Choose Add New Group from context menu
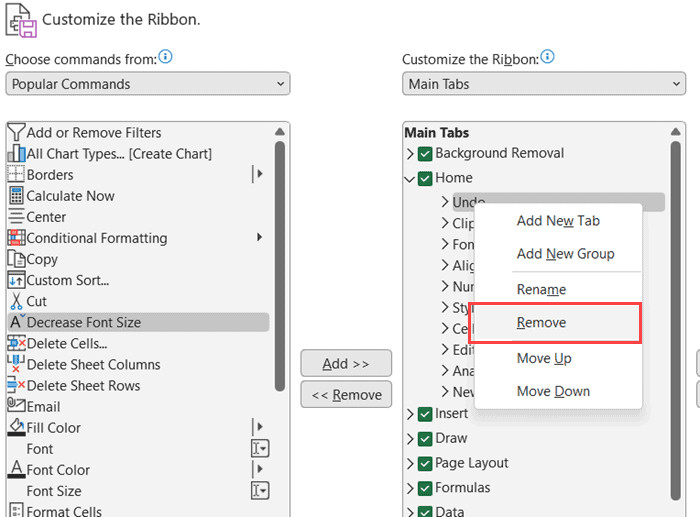The width and height of the screenshot is (700, 517). pyautogui.click(x=565, y=254)
